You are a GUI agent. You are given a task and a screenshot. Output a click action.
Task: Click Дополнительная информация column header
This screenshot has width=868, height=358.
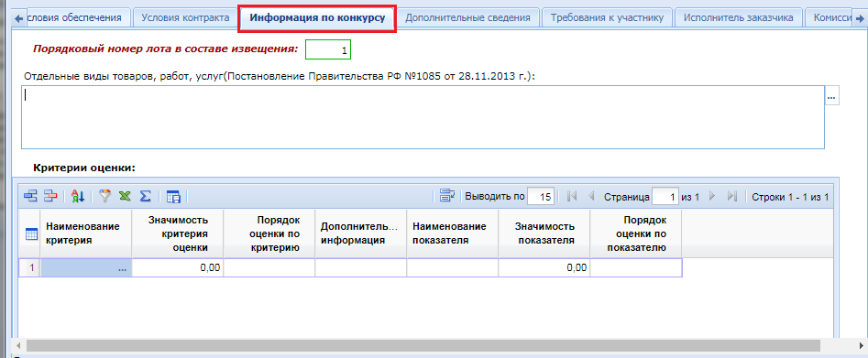361,233
